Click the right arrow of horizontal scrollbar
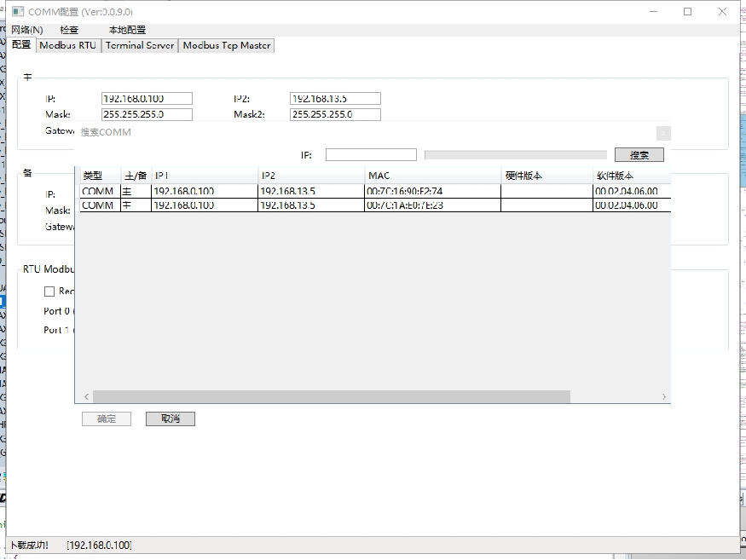 click(664, 397)
